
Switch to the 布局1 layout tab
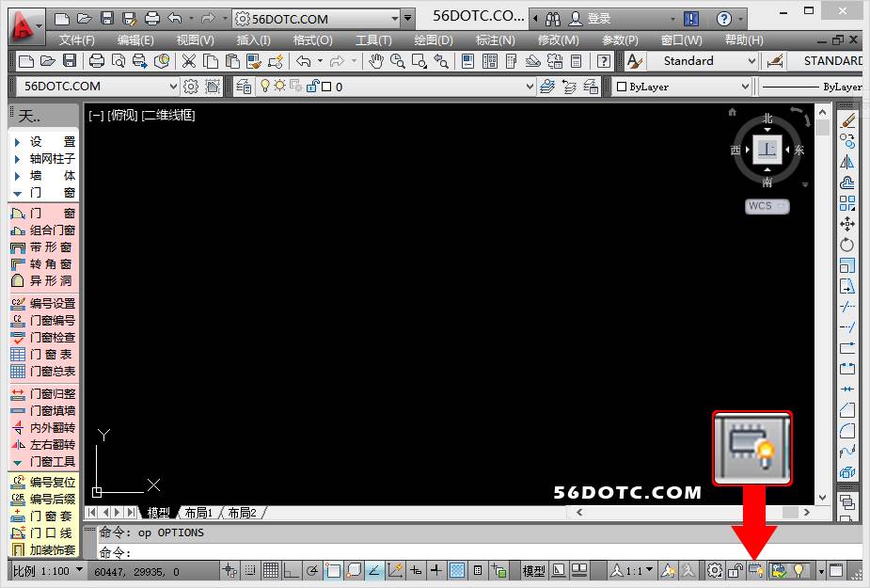198,513
